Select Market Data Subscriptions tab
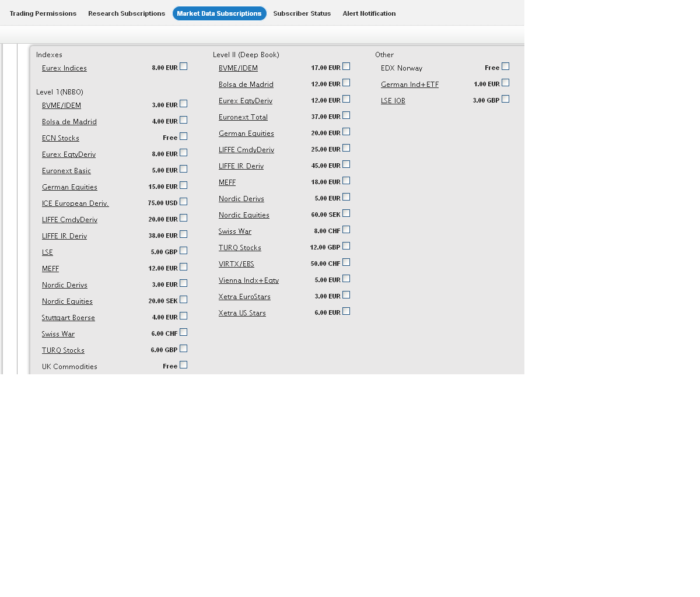700x597 pixels. [219, 13]
